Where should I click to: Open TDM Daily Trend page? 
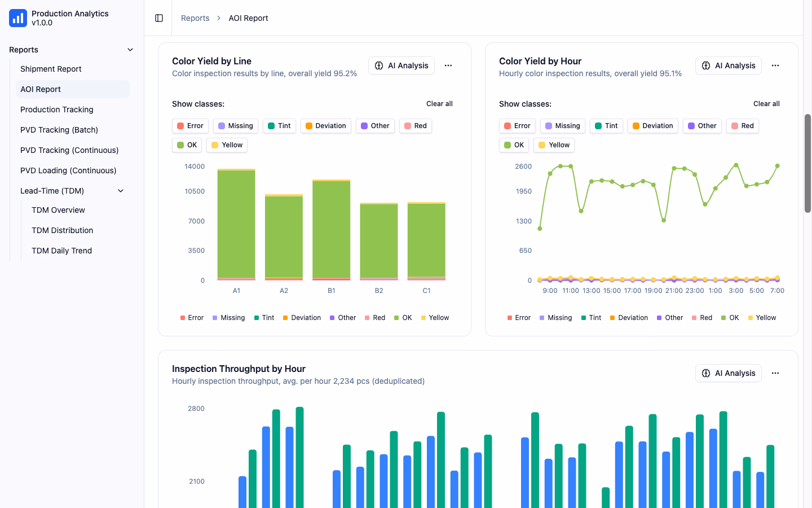pyautogui.click(x=78, y=251)
